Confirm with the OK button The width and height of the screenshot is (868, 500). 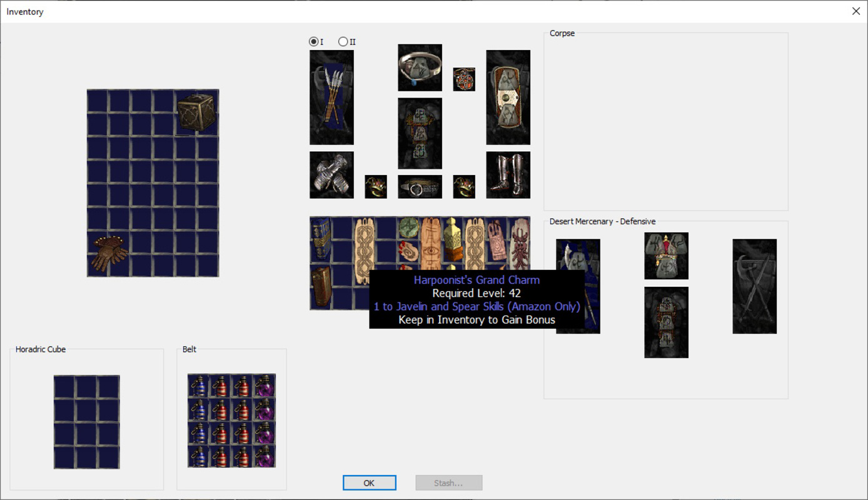(x=369, y=482)
